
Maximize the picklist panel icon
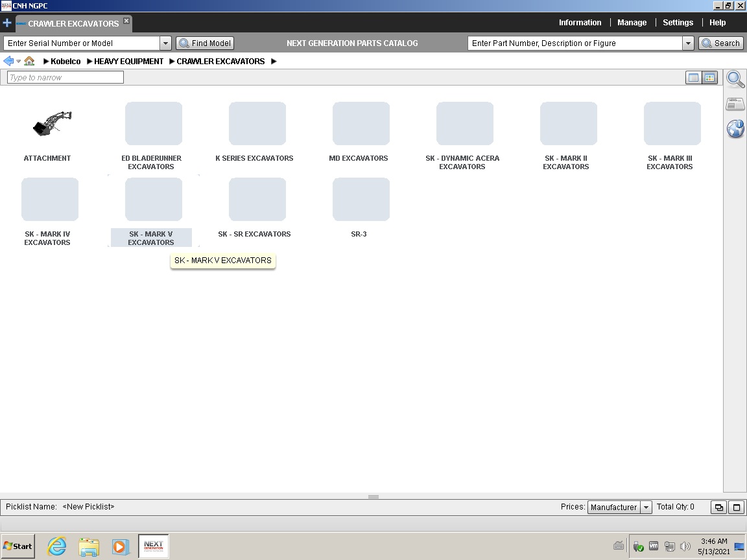click(x=737, y=507)
